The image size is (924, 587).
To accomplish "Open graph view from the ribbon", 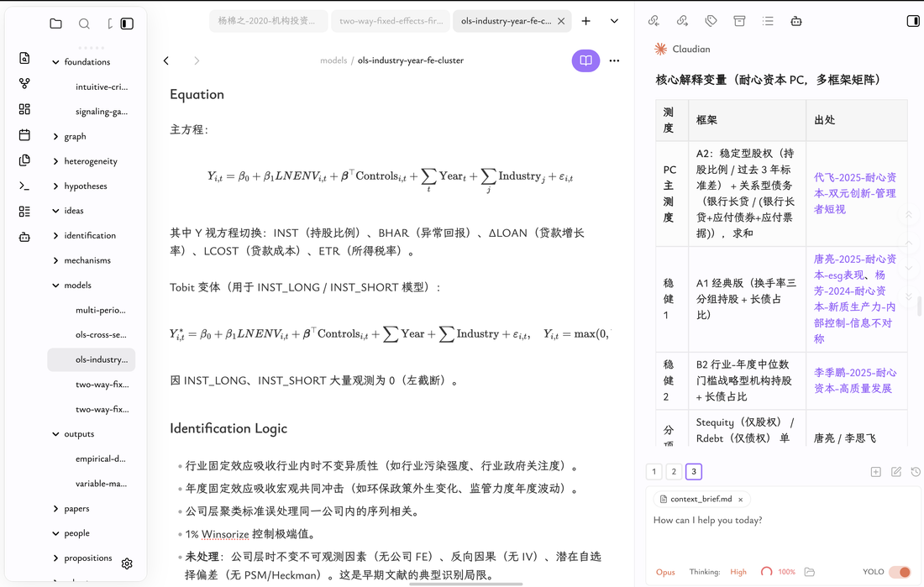I will pyautogui.click(x=24, y=84).
